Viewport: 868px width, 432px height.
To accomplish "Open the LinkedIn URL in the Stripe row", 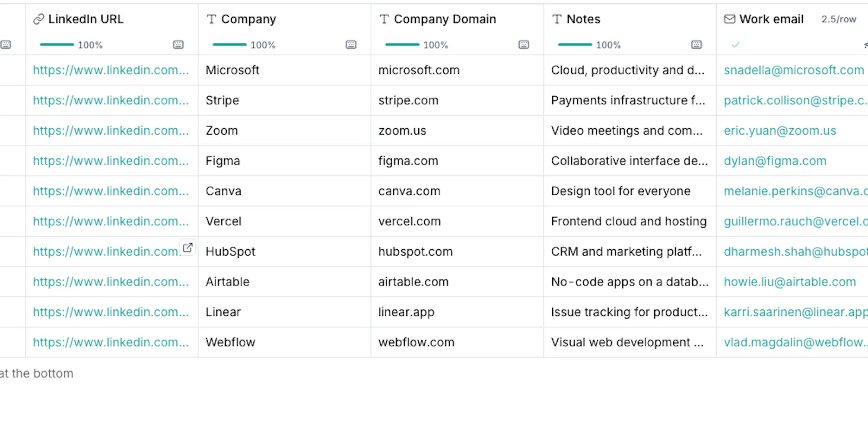I will [x=111, y=100].
